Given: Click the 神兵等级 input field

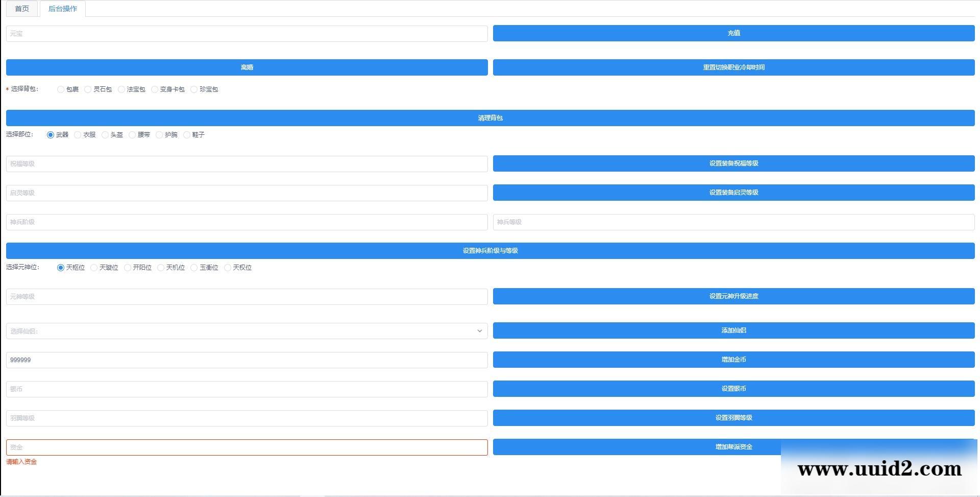Looking at the screenshot, I should point(733,222).
